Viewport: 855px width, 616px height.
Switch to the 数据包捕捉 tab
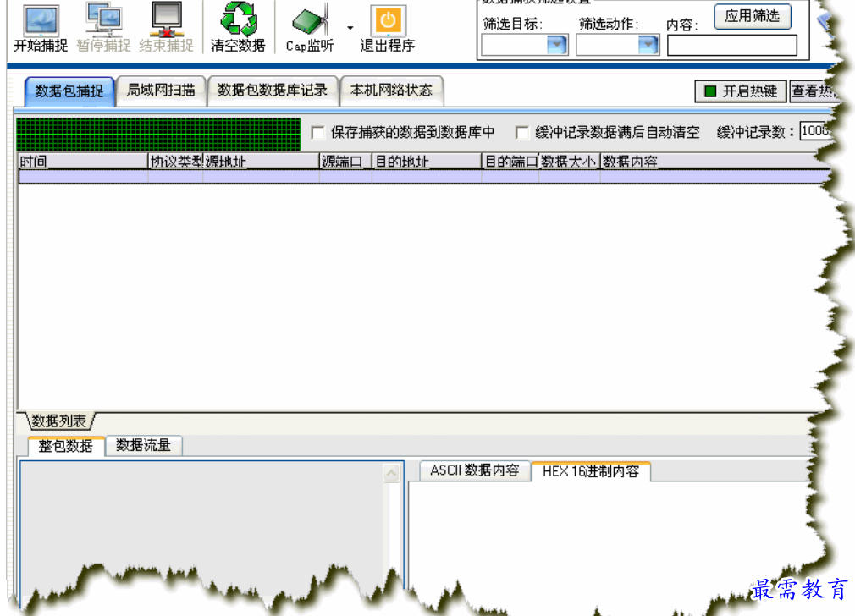pyautogui.click(x=69, y=91)
